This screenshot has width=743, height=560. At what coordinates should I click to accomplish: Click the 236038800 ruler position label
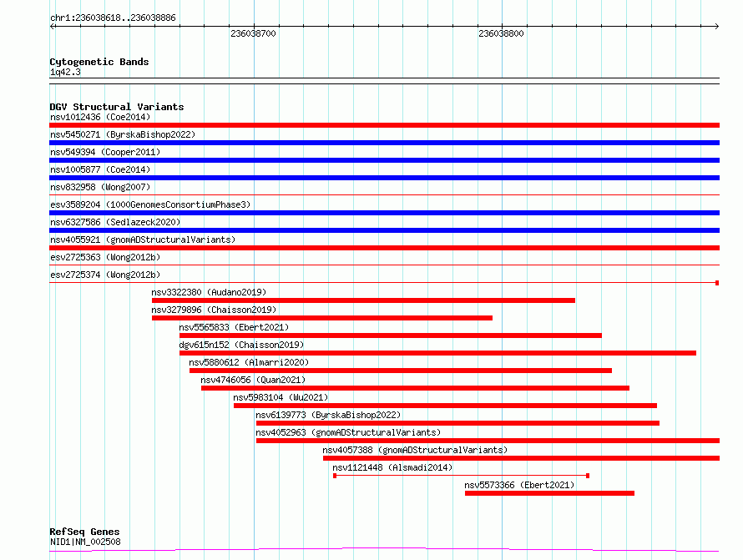point(502,33)
